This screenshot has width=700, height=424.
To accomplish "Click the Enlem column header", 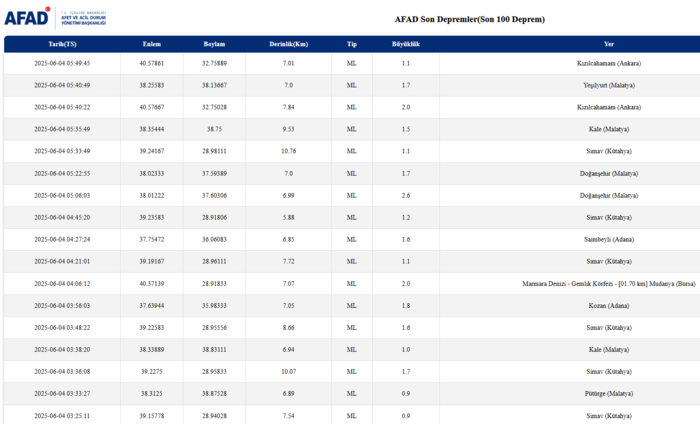I will click(x=152, y=44).
